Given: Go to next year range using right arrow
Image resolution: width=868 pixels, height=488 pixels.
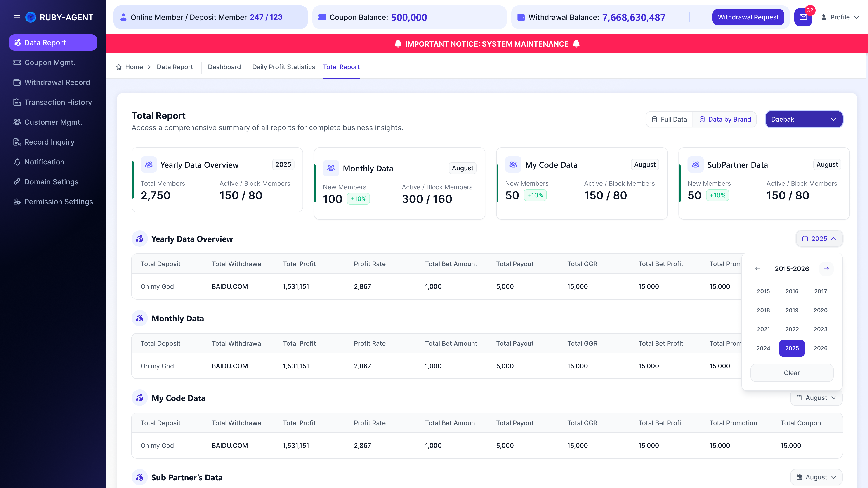Looking at the screenshot, I should pos(826,269).
